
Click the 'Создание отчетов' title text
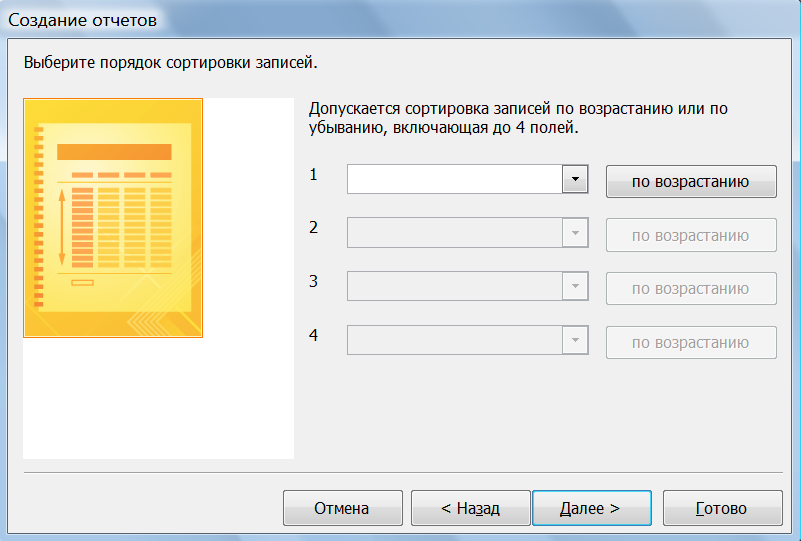click(82, 20)
